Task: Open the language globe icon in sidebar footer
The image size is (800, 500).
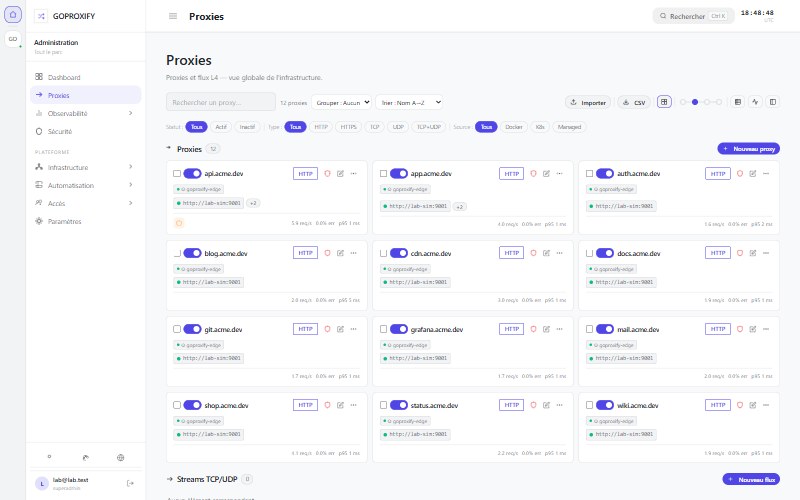Action: [120, 458]
